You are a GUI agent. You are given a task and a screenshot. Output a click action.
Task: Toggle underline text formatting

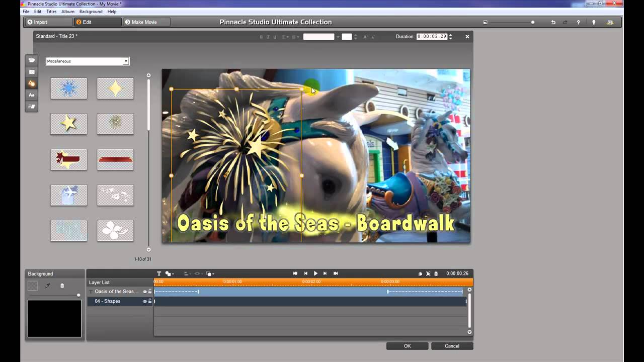click(x=275, y=37)
